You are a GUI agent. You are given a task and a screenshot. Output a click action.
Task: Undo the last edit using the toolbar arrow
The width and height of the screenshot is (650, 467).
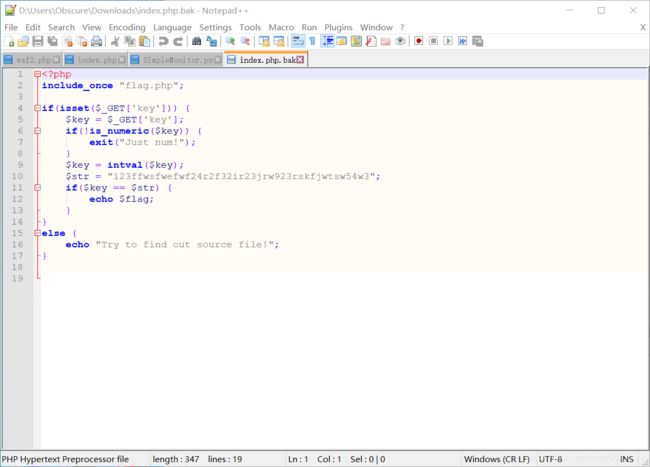tap(163, 41)
